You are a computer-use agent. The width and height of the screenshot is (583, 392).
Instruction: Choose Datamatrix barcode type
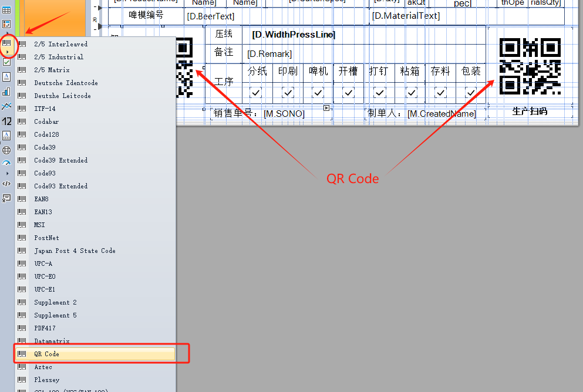[x=95, y=341]
